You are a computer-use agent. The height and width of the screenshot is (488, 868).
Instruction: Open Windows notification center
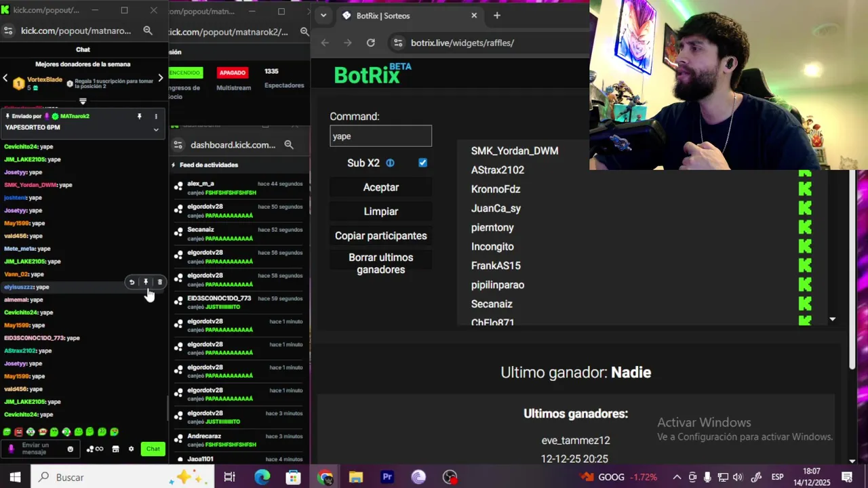pos(848,477)
